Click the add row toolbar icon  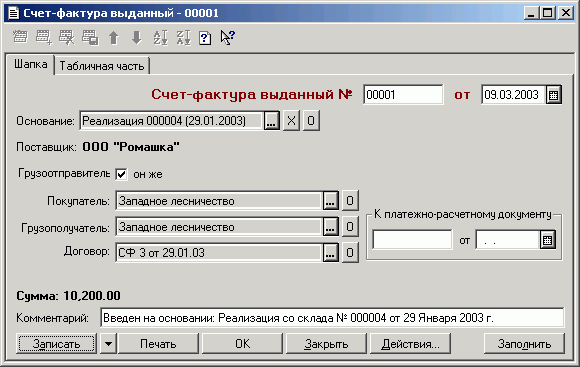pyautogui.click(x=44, y=37)
